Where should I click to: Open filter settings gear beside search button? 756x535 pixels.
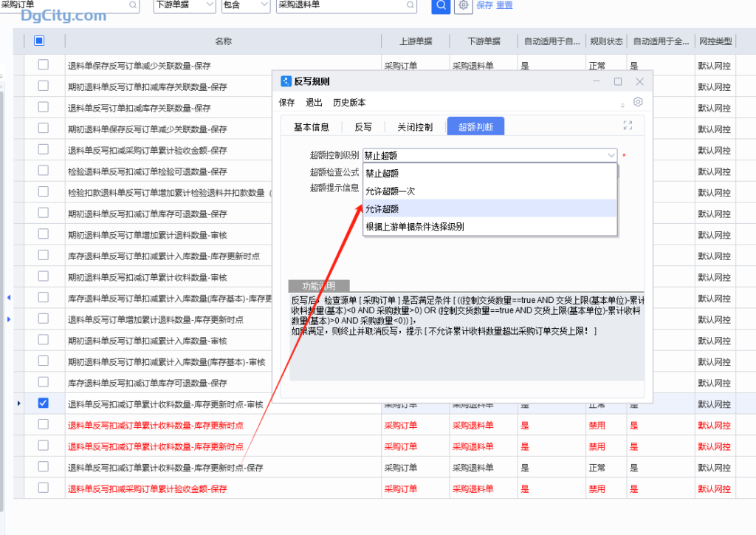click(x=464, y=5)
